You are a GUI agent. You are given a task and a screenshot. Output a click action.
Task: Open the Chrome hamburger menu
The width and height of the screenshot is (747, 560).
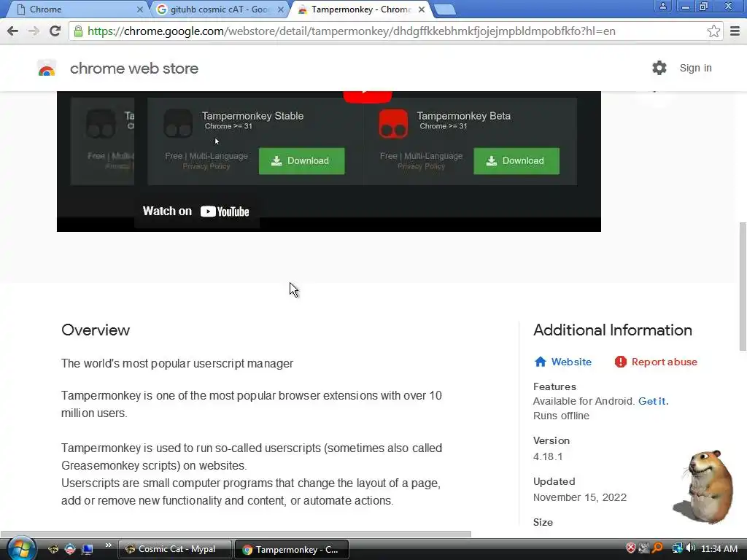735,31
